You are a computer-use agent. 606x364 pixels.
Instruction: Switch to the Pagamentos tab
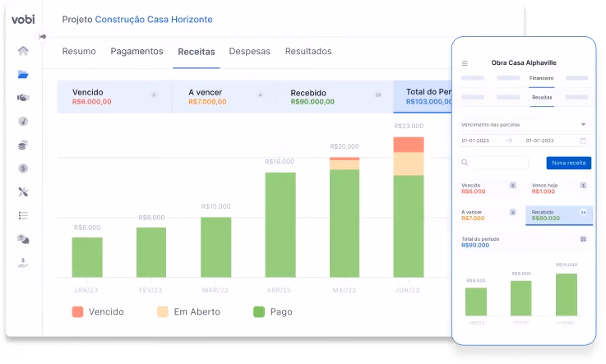(x=136, y=51)
